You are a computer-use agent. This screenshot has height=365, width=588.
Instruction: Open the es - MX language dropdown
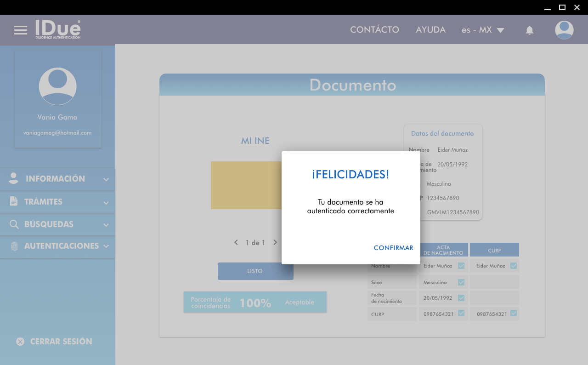[483, 30]
